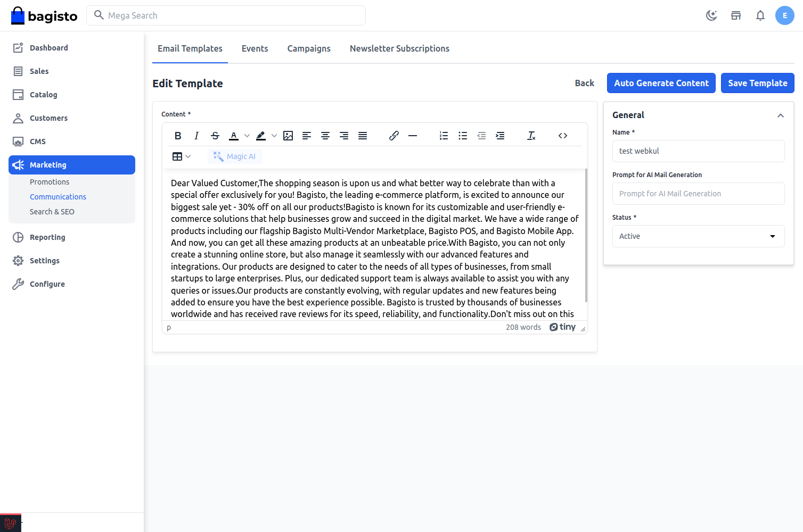
Task: Open Customers in sidebar
Action: (x=72, y=118)
